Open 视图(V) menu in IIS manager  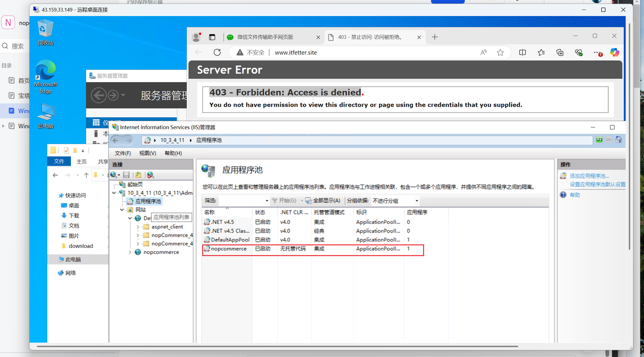pyautogui.click(x=147, y=153)
